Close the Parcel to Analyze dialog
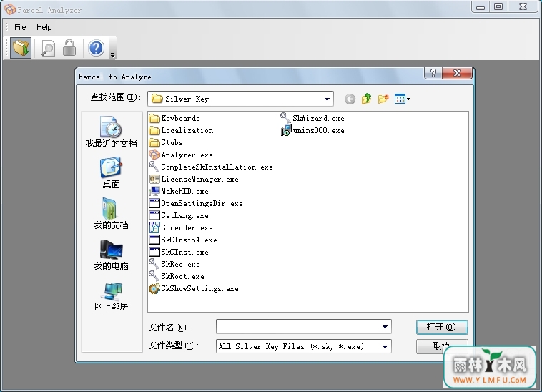The image size is (542, 392). pyautogui.click(x=458, y=73)
